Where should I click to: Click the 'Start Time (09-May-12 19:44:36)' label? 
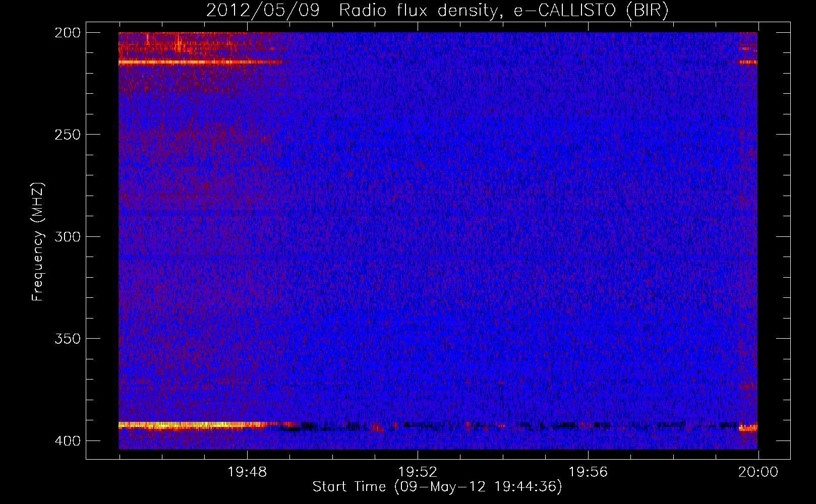(437, 487)
